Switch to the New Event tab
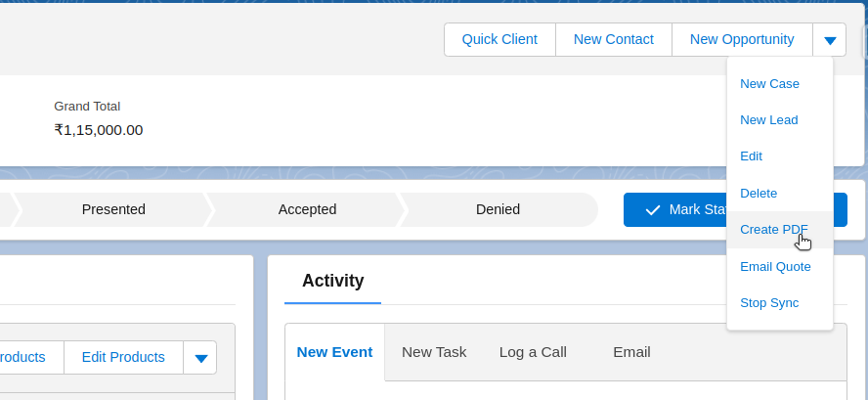Screen dimensions: 868x400 point(334,352)
